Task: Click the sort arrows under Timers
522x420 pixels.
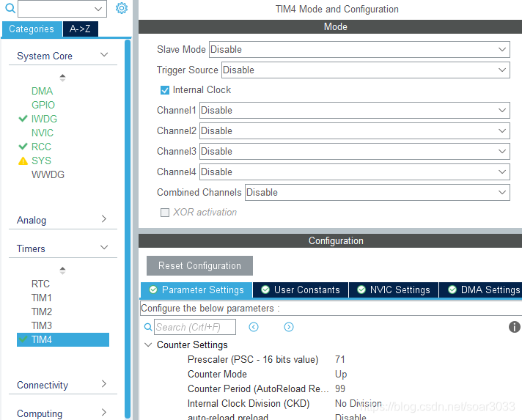Action: click(62, 270)
